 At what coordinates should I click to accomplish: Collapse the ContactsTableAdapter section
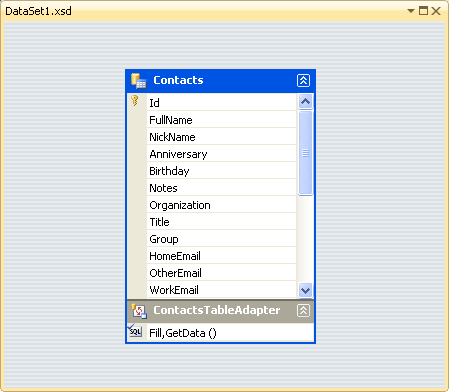tap(303, 311)
